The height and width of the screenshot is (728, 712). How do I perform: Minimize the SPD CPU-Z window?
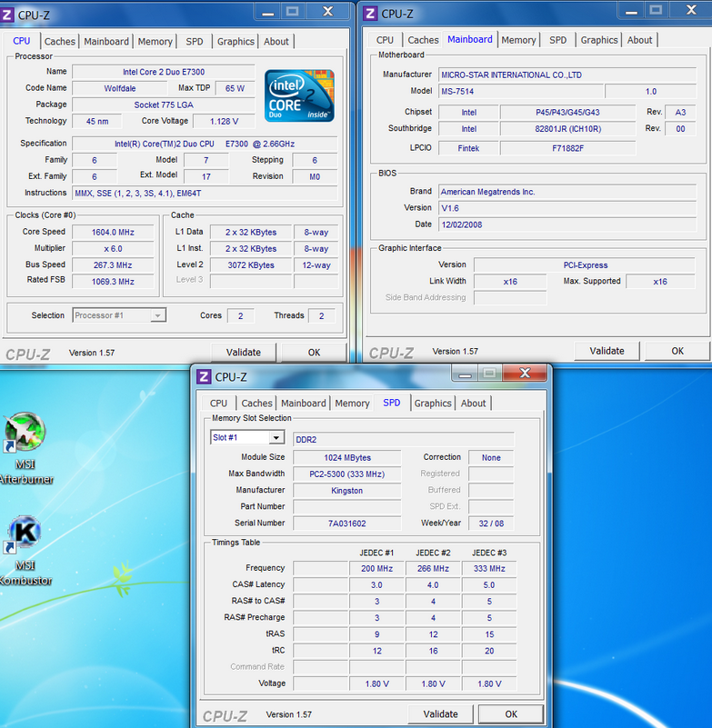tap(465, 374)
